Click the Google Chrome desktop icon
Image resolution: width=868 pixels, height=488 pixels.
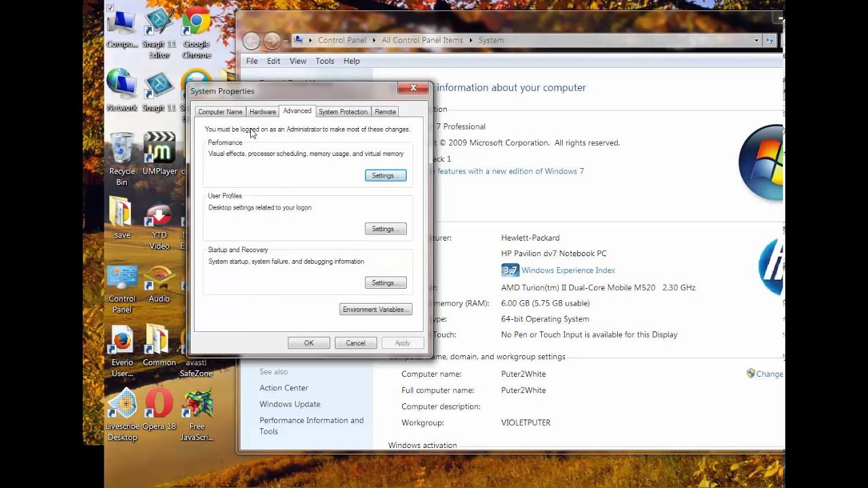click(196, 34)
